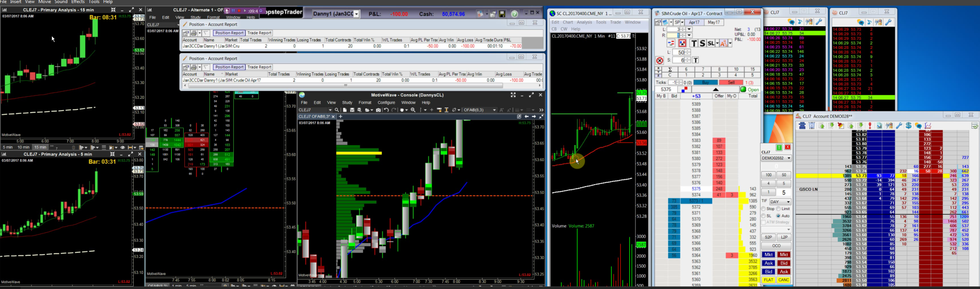Open the dropdown arrow next to the SL button
The image size is (980, 289).
718,43
